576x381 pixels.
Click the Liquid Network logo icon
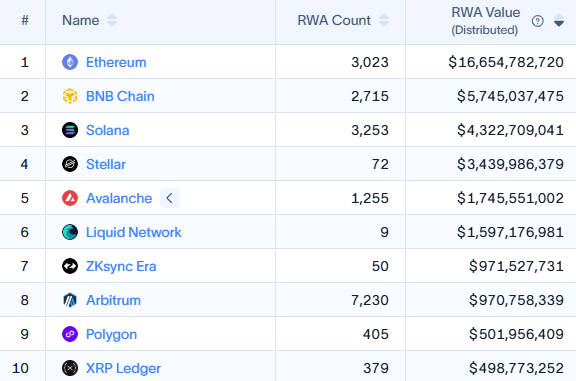click(x=70, y=232)
